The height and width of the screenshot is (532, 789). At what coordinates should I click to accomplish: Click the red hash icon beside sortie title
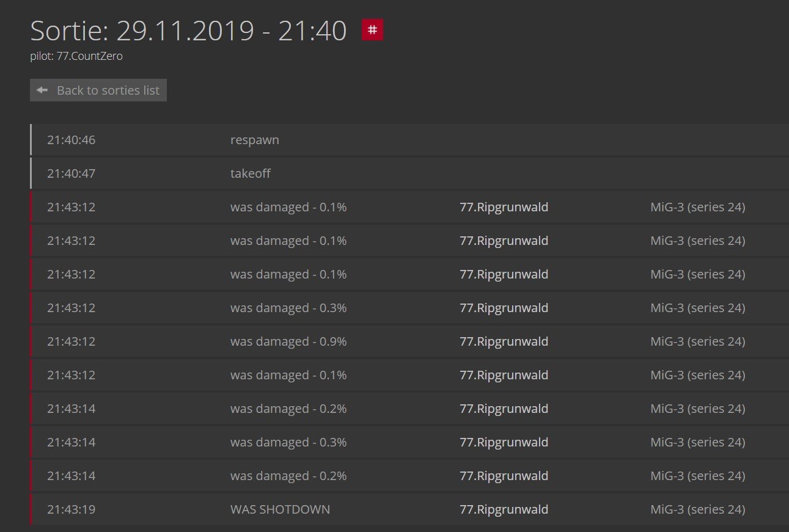click(372, 30)
